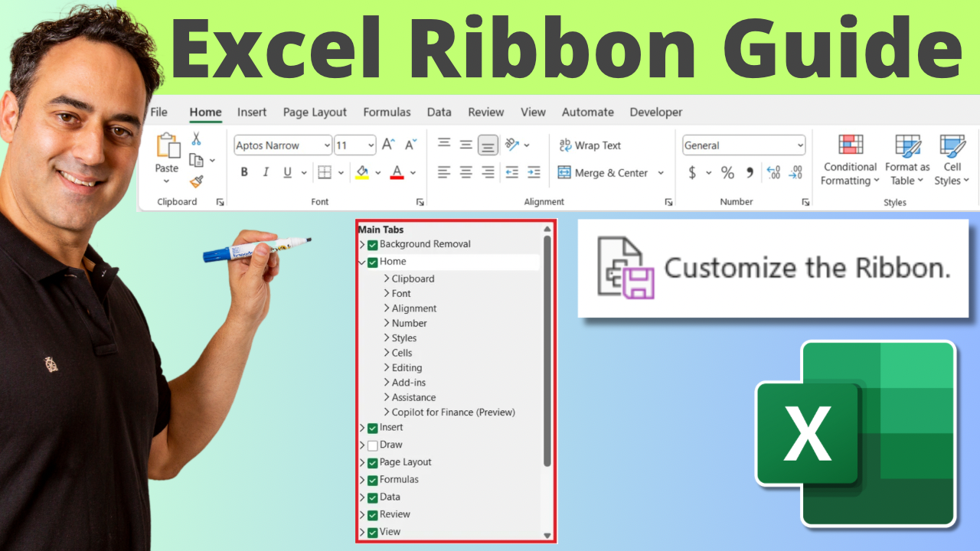Viewport: 980px width, 551px height.
Task: Decrease the indent
Action: click(x=512, y=173)
